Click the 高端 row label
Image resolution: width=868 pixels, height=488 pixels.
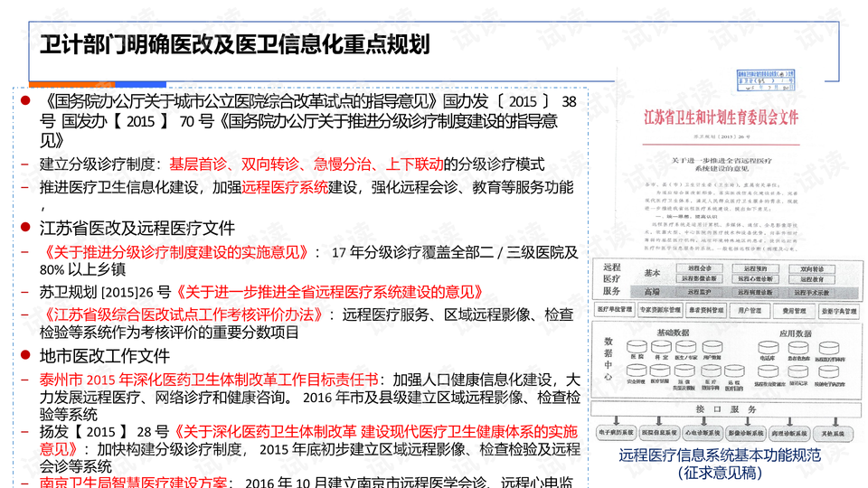click(652, 292)
